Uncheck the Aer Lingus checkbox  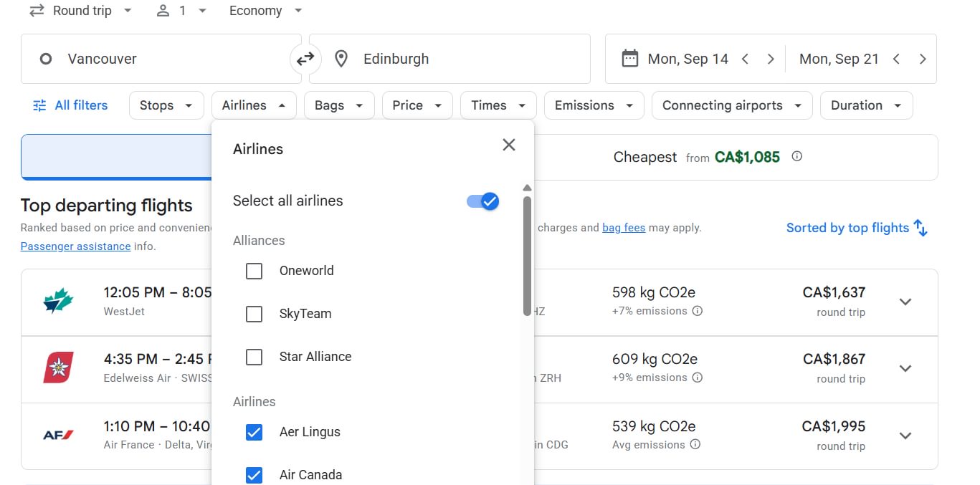click(254, 432)
